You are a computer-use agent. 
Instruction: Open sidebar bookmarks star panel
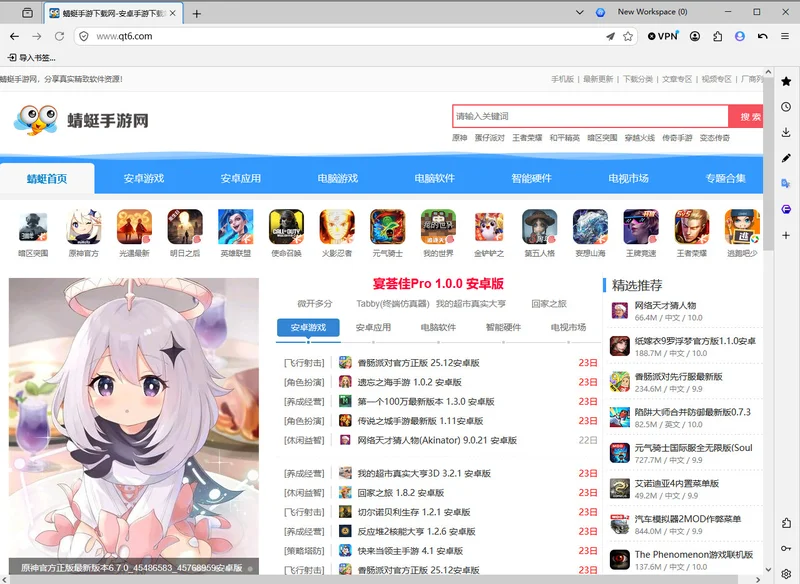(x=786, y=81)
